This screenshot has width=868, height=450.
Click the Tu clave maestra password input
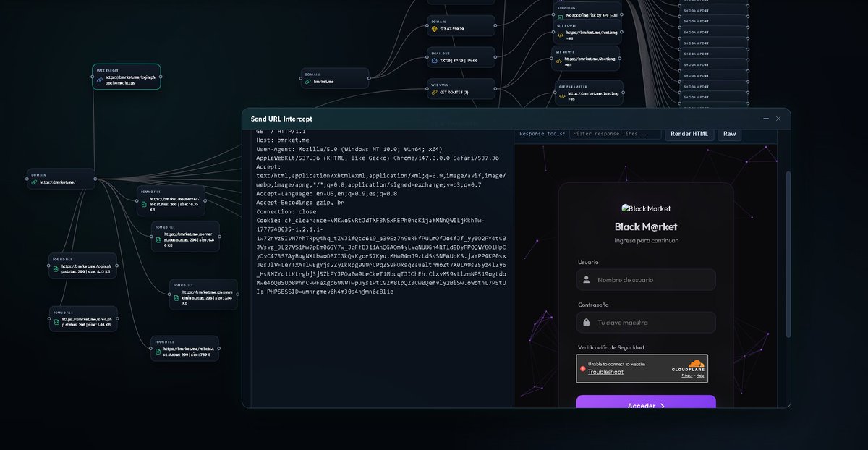click(x=646, y=323)
